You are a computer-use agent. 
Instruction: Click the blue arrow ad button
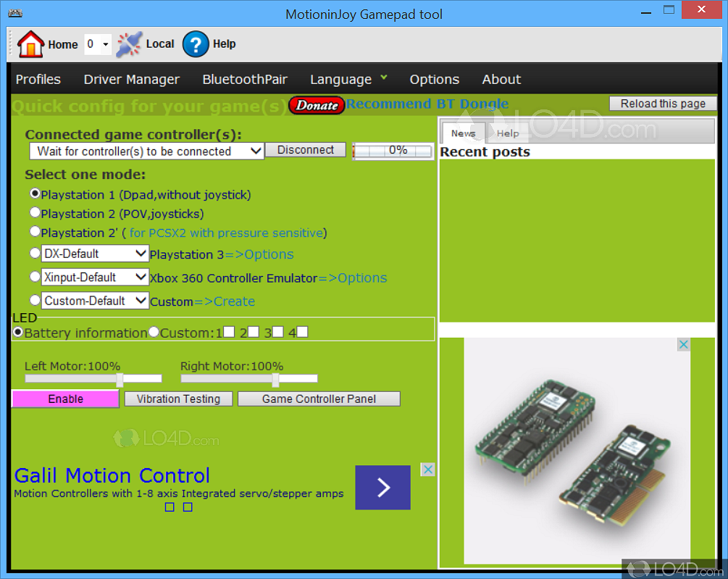[382, 488]
